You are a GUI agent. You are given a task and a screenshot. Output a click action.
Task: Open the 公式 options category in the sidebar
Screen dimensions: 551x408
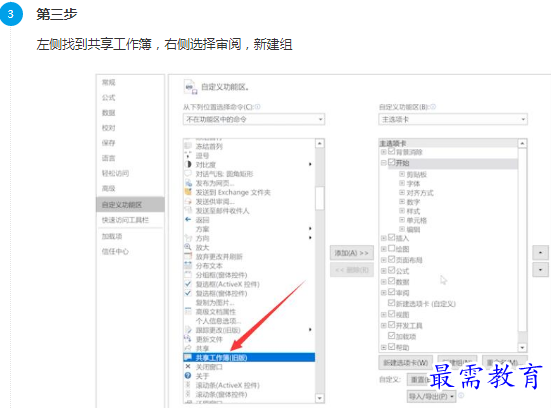click(x=109, y=97)
